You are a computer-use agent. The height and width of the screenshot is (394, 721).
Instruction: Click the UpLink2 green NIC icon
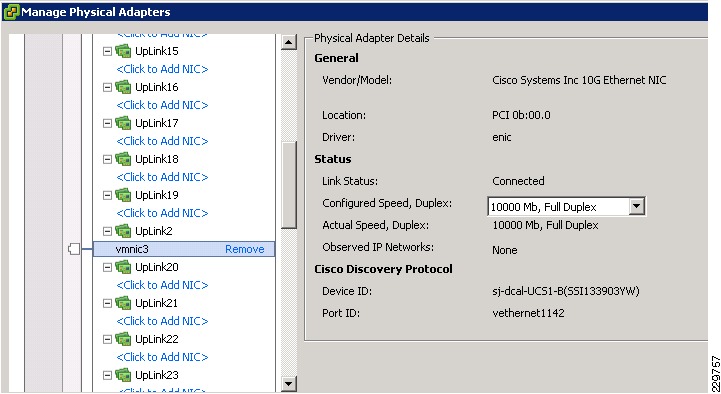pyautogui.click(x=123, y=231)
